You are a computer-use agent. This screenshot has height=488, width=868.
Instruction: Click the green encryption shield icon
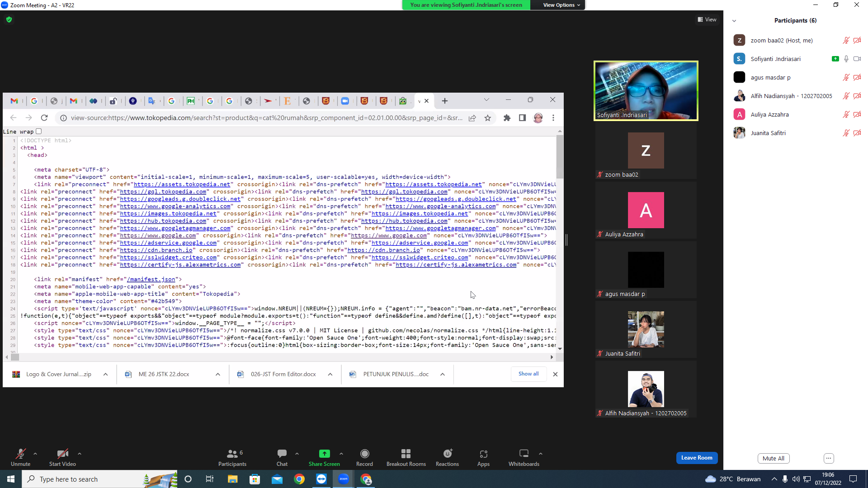pyautogui.click(x=9, y=19)
